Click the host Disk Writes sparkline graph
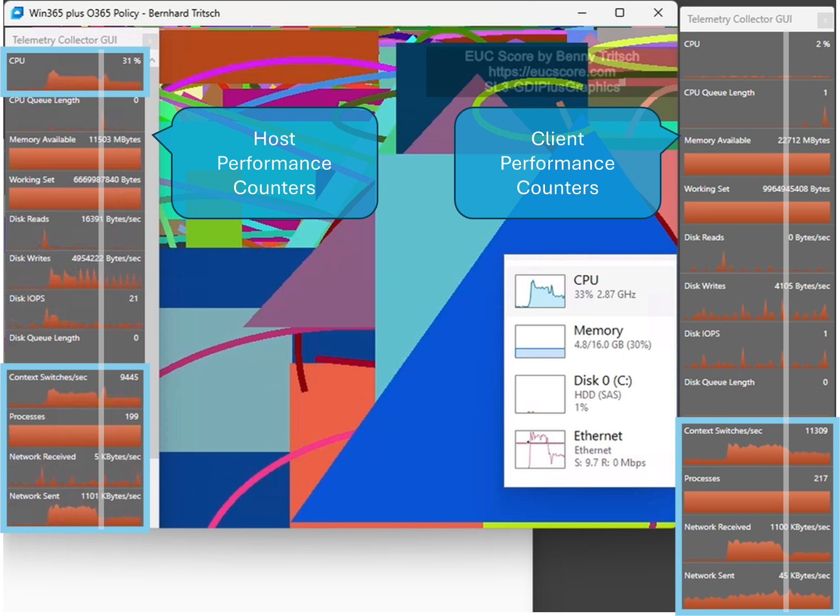Viewport: 840px width, 616px height. 75,278
